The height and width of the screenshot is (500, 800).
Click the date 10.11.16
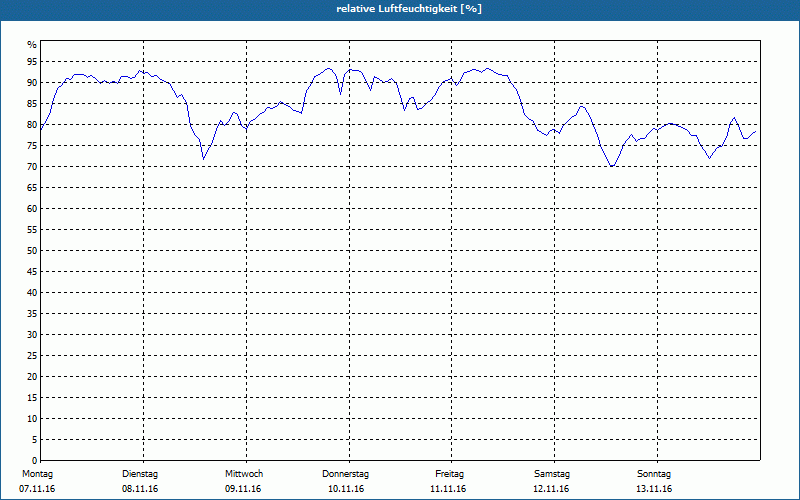346,489
